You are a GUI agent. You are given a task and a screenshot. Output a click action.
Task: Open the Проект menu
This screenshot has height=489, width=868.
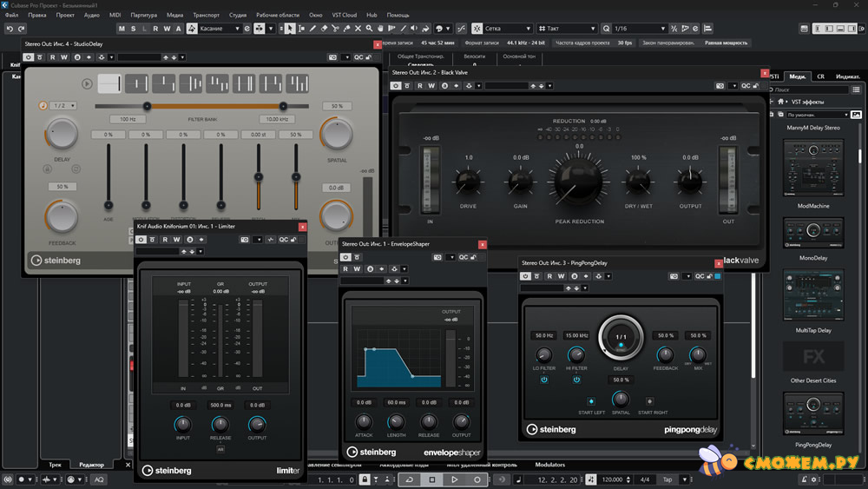point(65,15)
